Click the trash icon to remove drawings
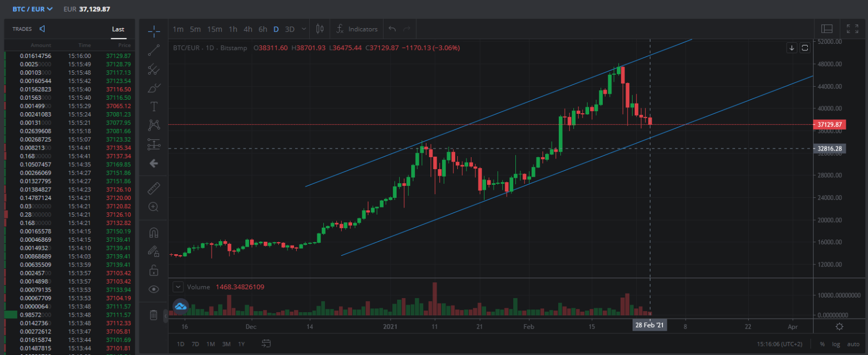Screen dimensions: 868x355 [x=154, y=315]
